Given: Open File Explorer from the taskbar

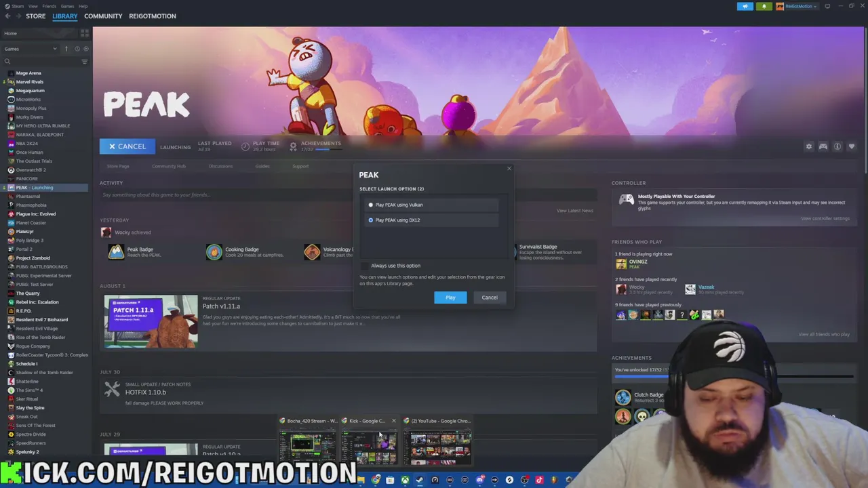Looking at the screenshot, I should click(x=361, y=480).
